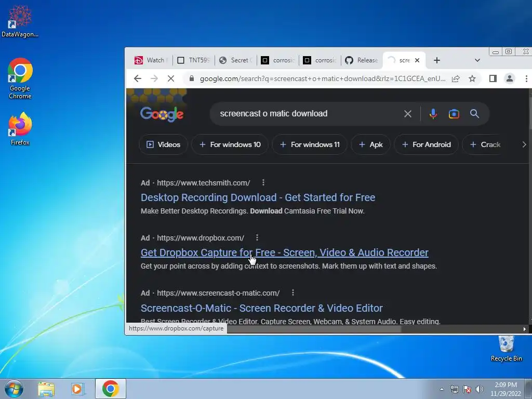The image size is (532, 399).
Task: Select Recycle Bin desktop icon
Action: click(x=506, y=349)
